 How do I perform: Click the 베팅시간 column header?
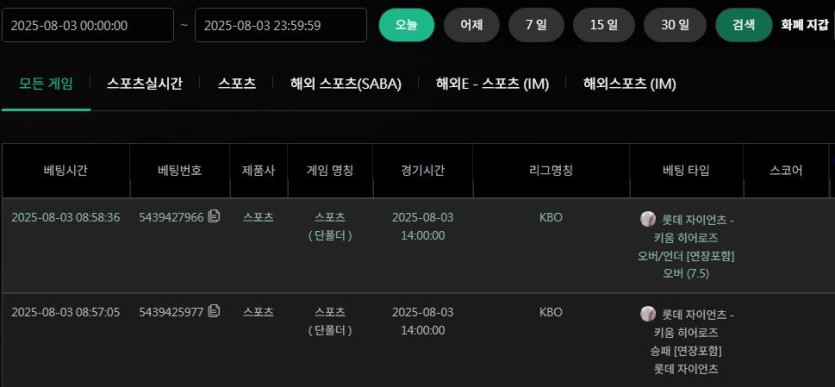66,170
